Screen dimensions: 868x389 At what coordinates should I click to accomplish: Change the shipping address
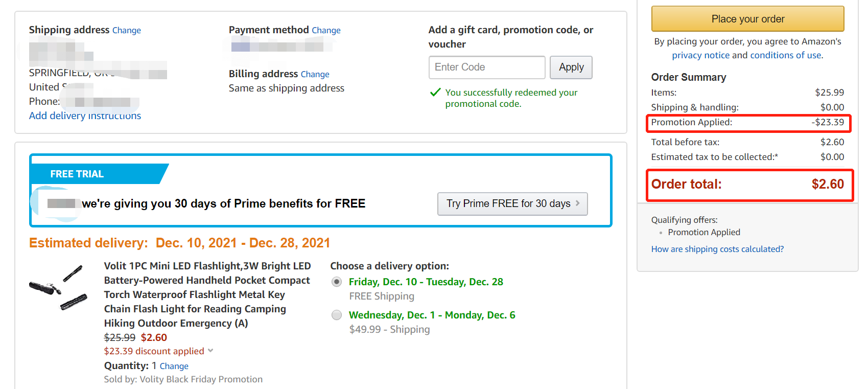pyautogui.click(x=127, y=30)
